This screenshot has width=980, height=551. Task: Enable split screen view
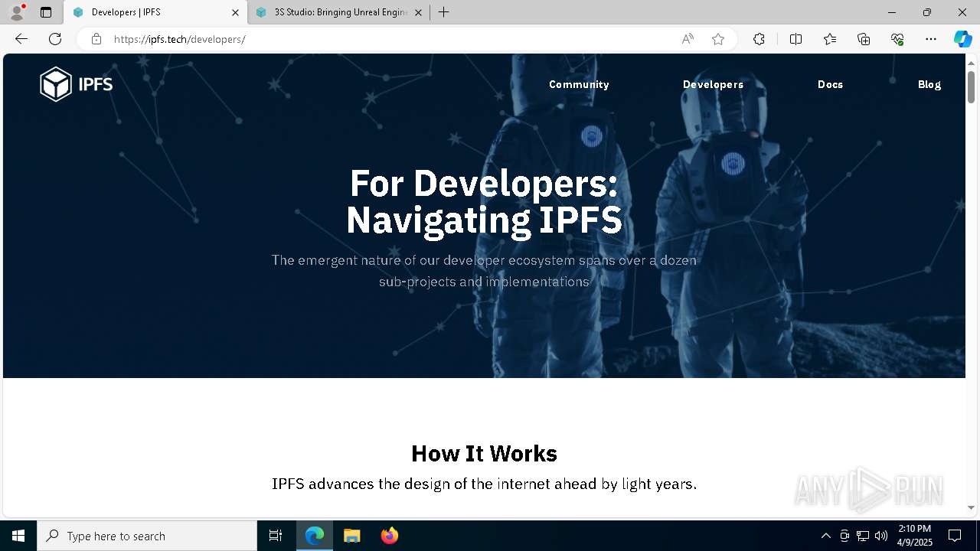[x=795, y=39]
